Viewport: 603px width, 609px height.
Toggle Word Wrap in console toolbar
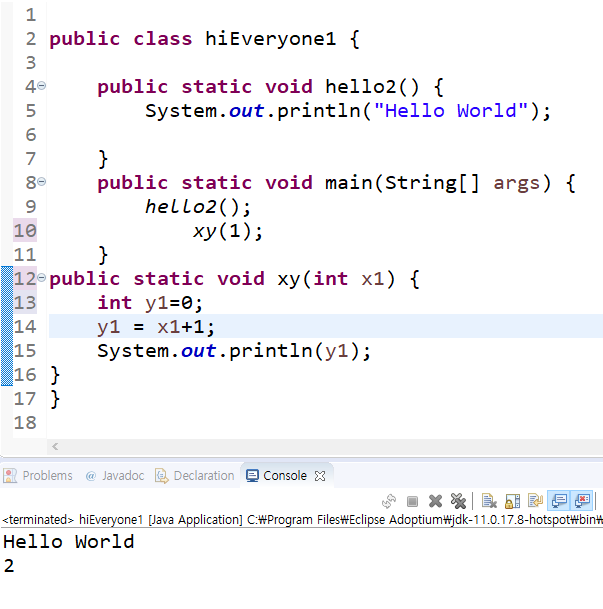[535, 501]
